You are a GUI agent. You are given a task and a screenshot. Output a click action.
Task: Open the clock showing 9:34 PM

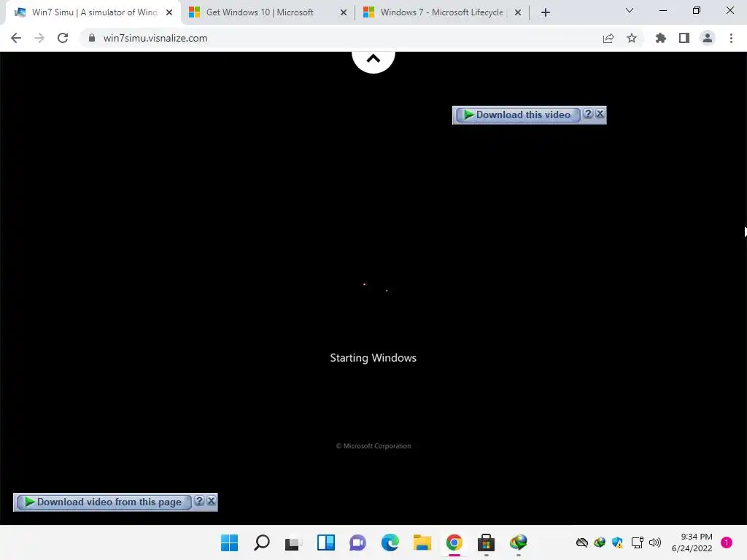click(x=692, y=542)
